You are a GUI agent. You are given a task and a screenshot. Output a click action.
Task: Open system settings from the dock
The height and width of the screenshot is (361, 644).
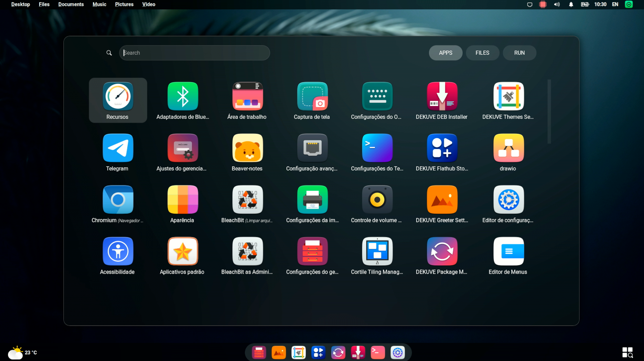point(397,352)
